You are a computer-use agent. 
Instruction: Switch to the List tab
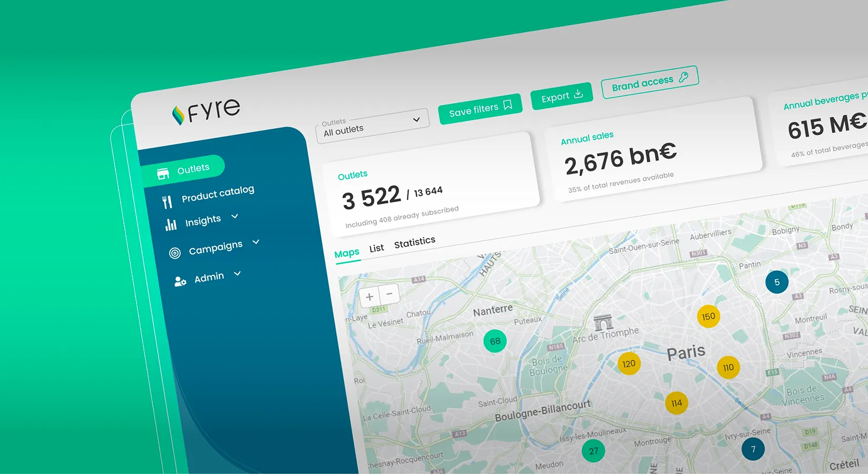376,248
